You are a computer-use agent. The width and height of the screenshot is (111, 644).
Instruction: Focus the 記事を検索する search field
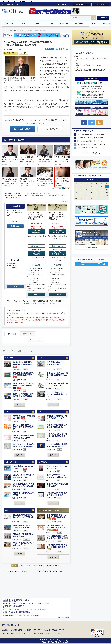(81, 17)
